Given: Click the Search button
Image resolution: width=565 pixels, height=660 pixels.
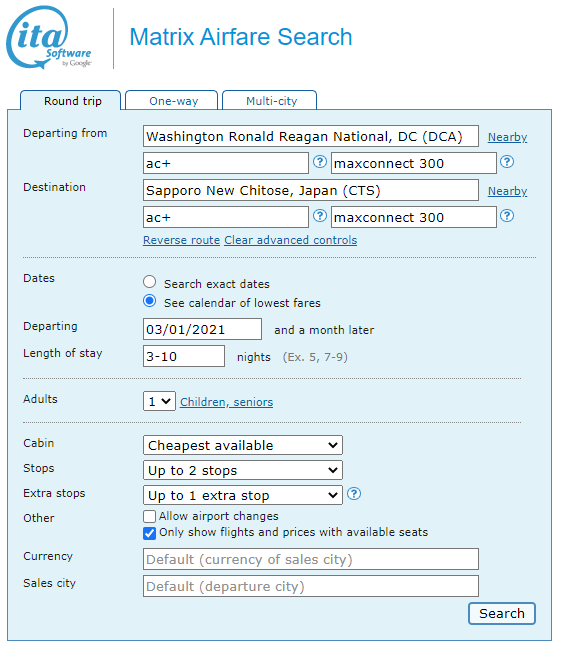Looking at the screenshot, I should click(x=502, y=614).
